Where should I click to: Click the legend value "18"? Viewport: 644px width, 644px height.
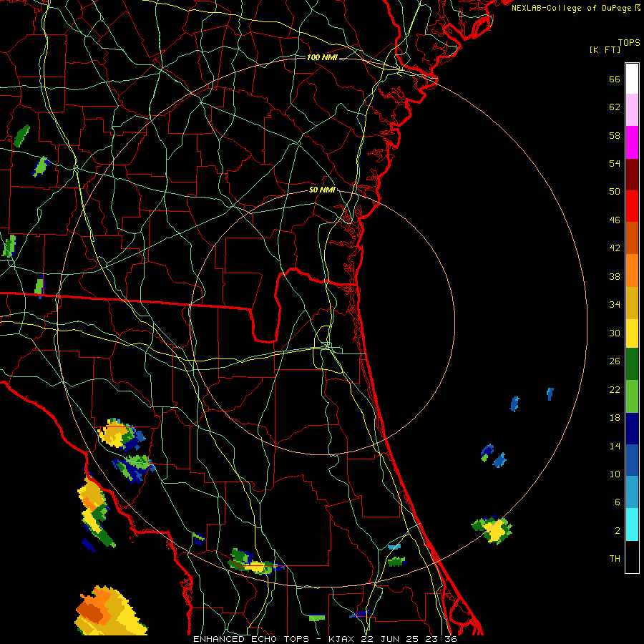coord(615,418)
